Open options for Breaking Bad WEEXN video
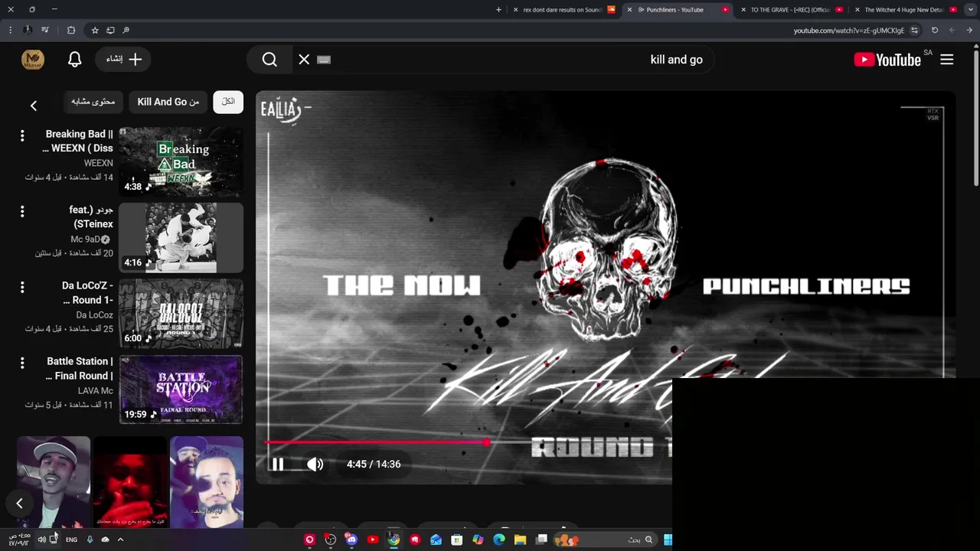 pos(22,135)
